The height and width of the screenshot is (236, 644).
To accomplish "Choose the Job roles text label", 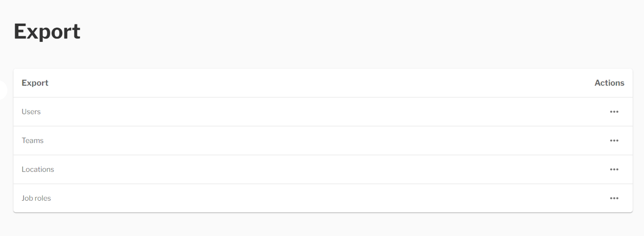I will click(36, 198).
